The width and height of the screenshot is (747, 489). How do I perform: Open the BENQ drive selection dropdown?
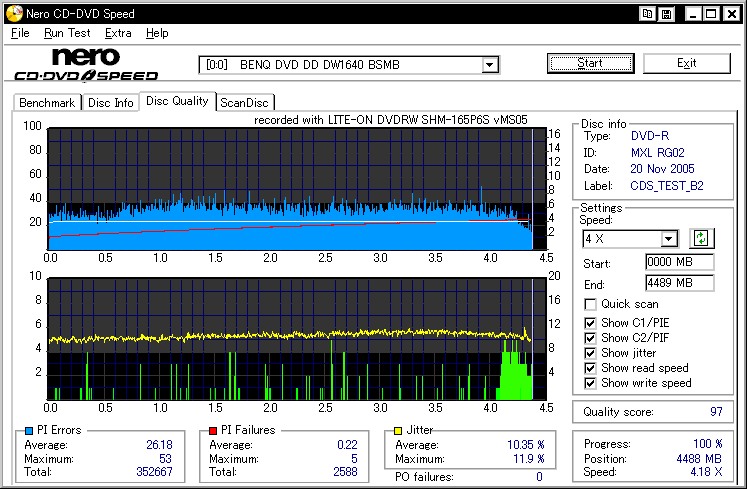pyautogui.click(x=490, y=65)
